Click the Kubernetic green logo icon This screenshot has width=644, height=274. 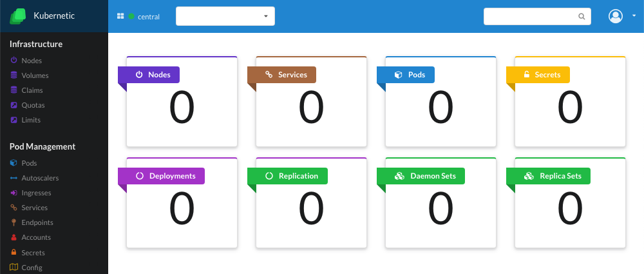click(x=17, y=17)
